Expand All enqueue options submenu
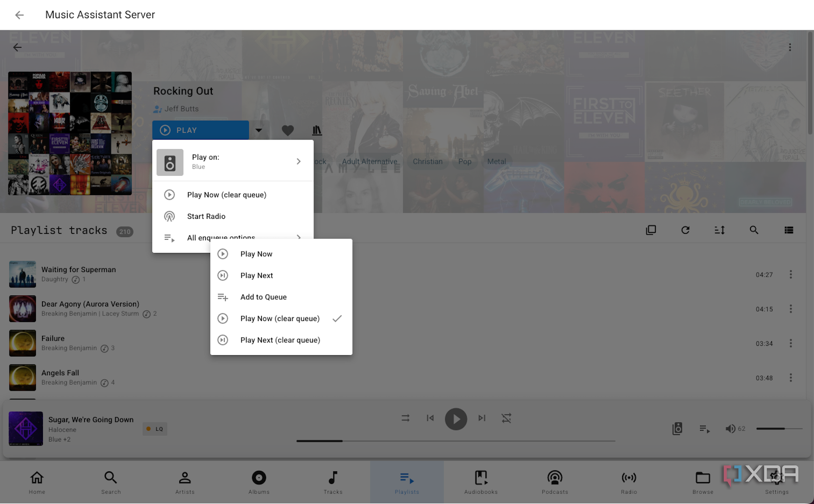 tap(232, 238)
